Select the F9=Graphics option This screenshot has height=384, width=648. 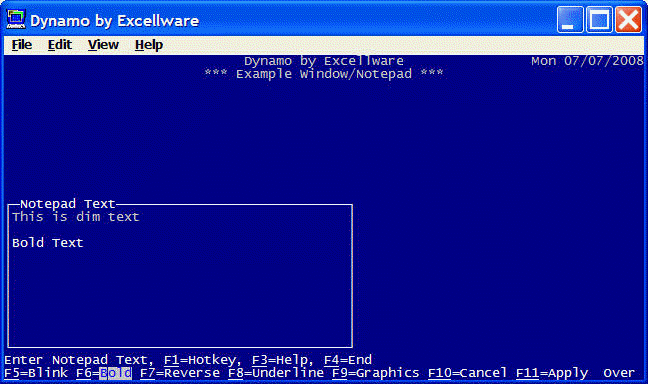tap(376, 373)
